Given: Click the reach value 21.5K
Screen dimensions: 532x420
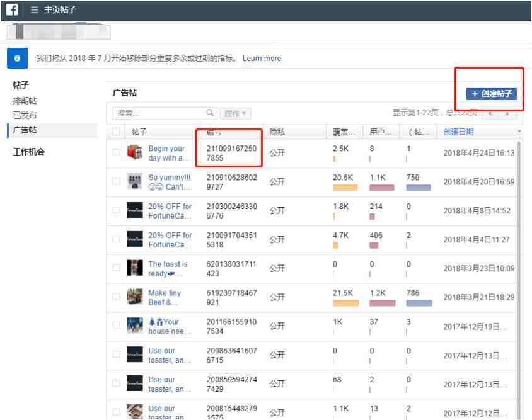Looking at the screenshot, I should coord(343,293).
